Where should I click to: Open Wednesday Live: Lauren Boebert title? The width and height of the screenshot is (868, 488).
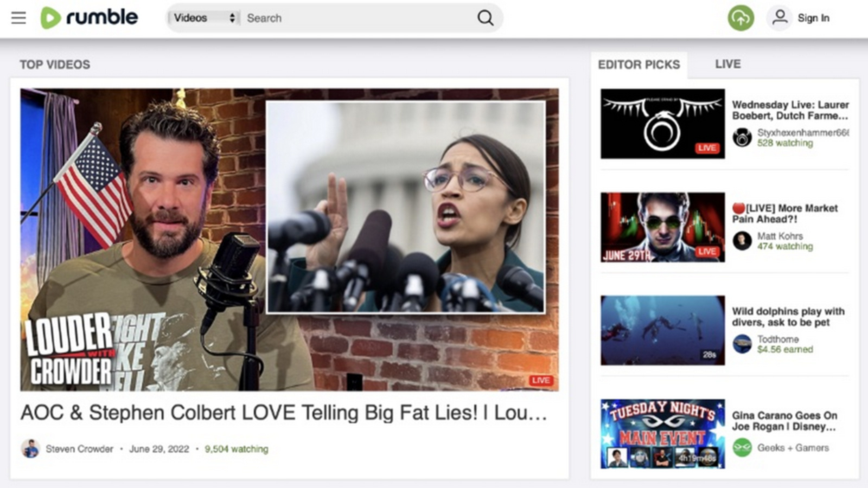(x=790, y=110)
